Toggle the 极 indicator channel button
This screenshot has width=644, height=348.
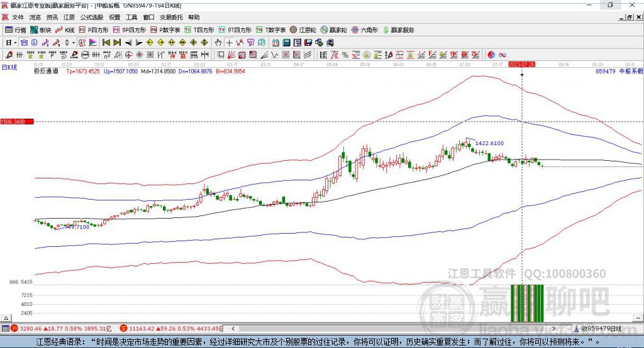(82, 43)
